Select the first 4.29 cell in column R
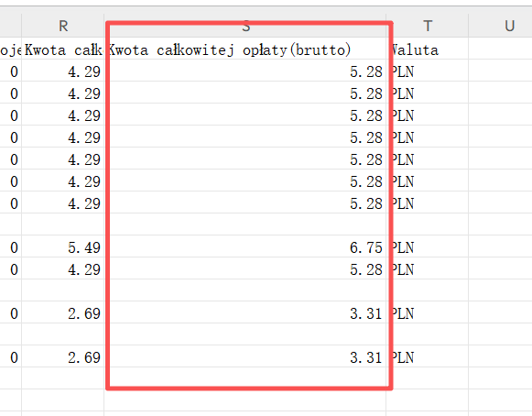Image resolution: width=532 pixels, height=416 pixels. tap(63, 71)
